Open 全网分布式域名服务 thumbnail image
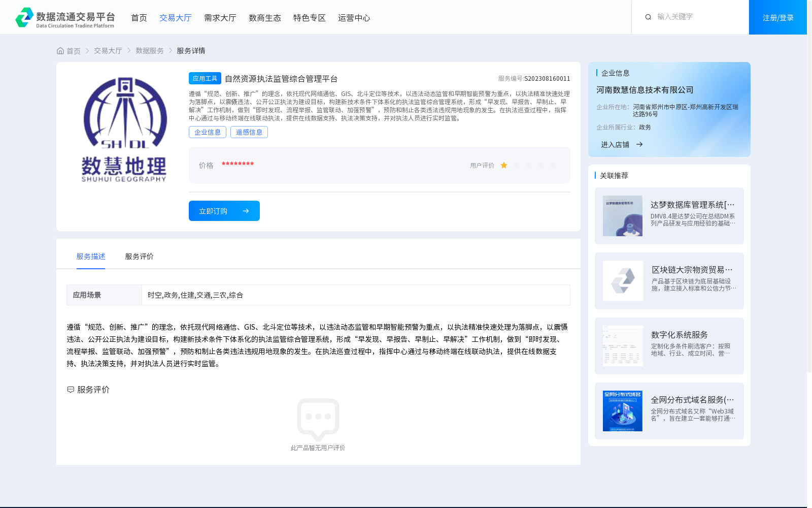This screenshot has width=812, height=508. coord(623,411)
